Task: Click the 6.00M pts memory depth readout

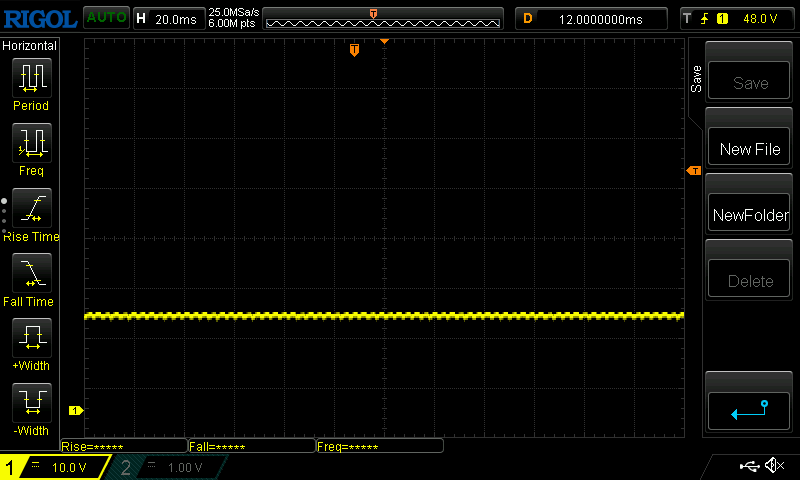Action: (x=232, y=23)
